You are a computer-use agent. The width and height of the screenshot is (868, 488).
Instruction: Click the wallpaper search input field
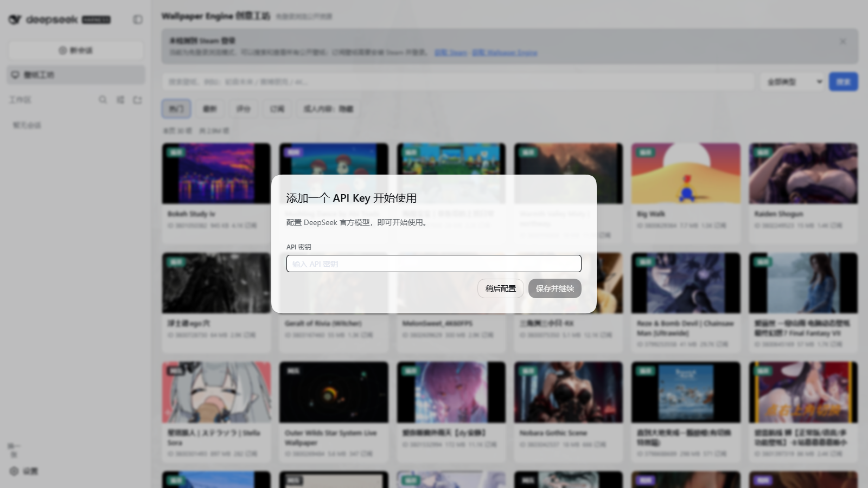coord(458,82)
